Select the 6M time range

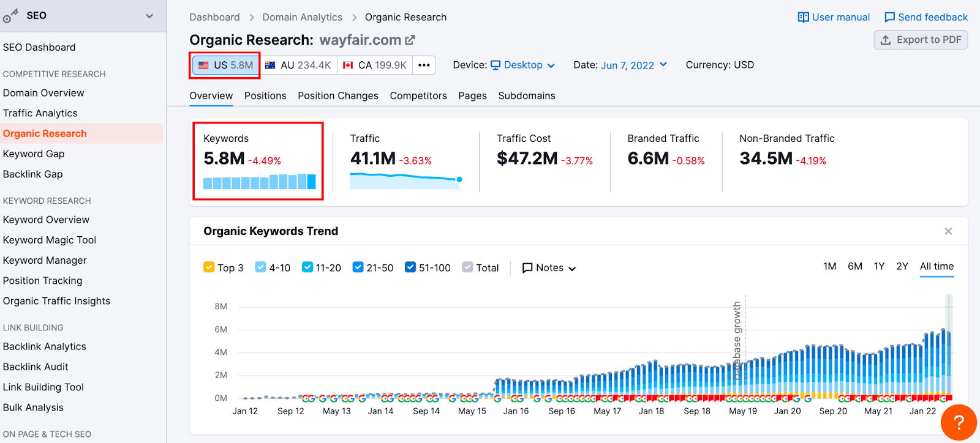tap(855, 266)
